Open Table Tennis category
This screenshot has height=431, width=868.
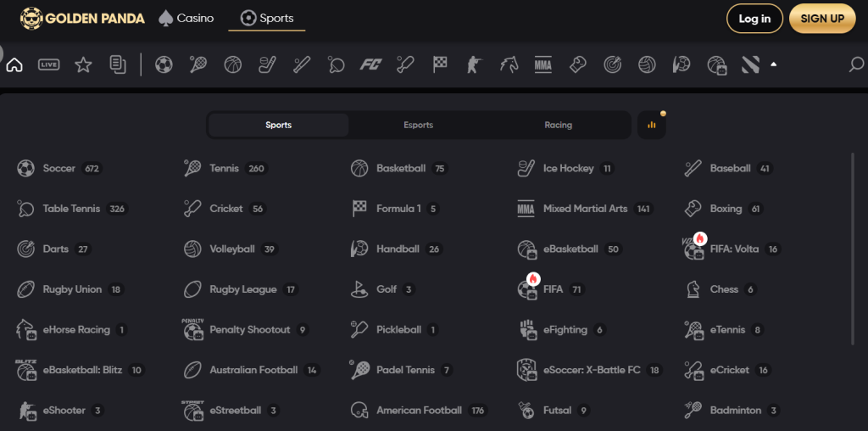pyautogui.click(x=73, y=209)
